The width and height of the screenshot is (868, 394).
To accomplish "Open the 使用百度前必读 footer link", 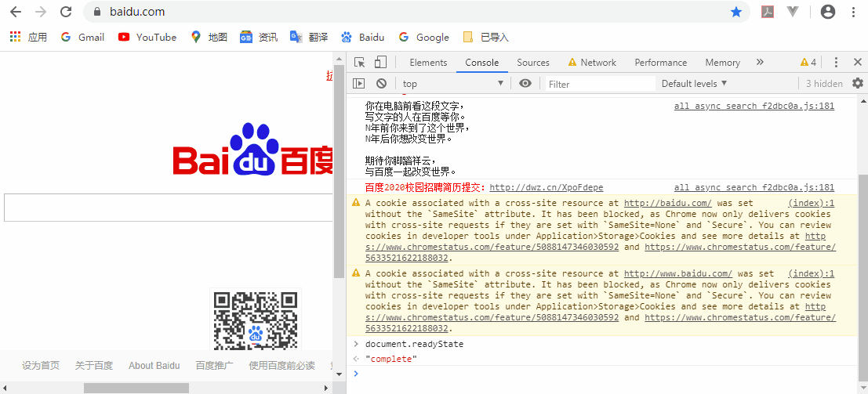I will 281,365.
